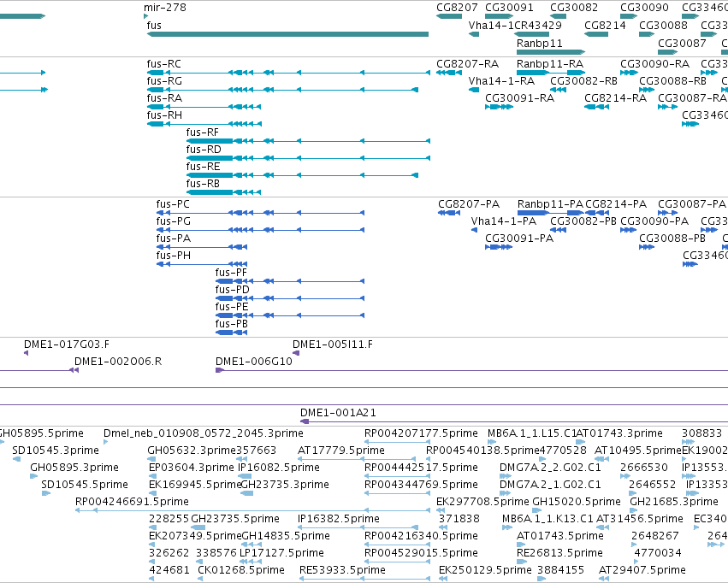Select the fus-RE transcript
The height and width of the screenshot is (583, 728).
302,175
